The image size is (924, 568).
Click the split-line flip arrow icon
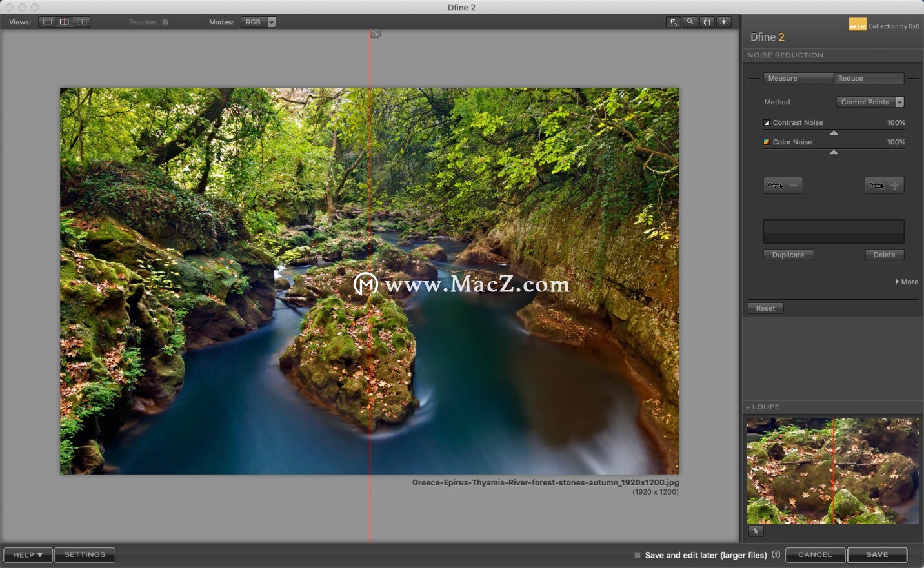[376, 34]
